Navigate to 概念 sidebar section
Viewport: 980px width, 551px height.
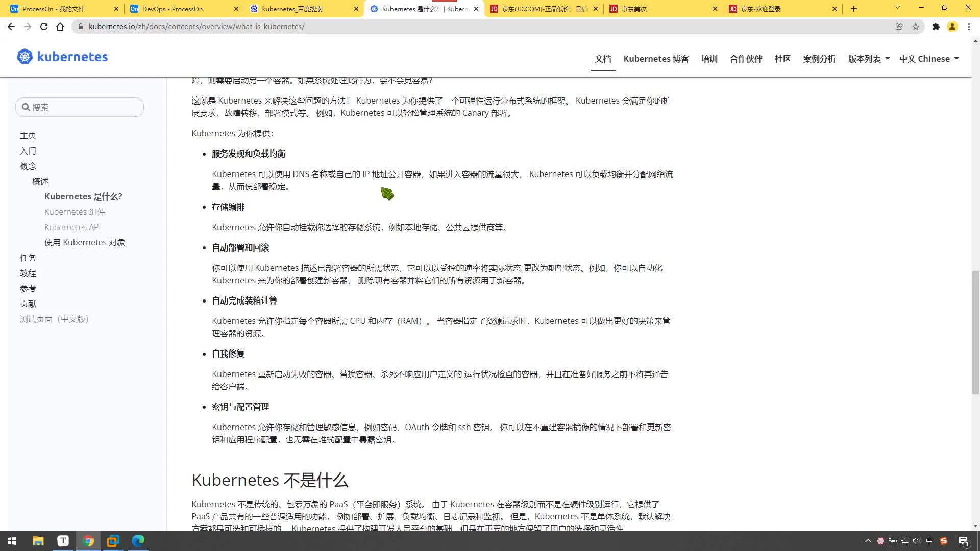click(28, 165)
